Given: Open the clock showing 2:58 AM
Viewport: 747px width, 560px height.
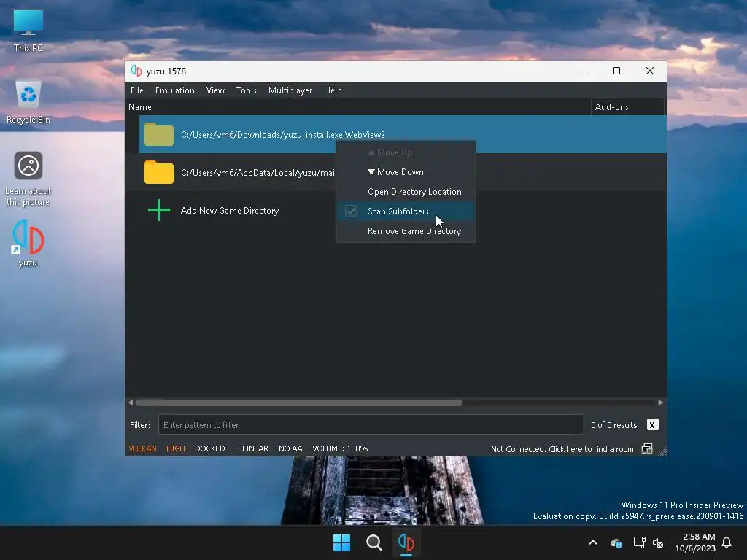Looking at the screenshot, I should pyautogui.click(x=695, y=542).
